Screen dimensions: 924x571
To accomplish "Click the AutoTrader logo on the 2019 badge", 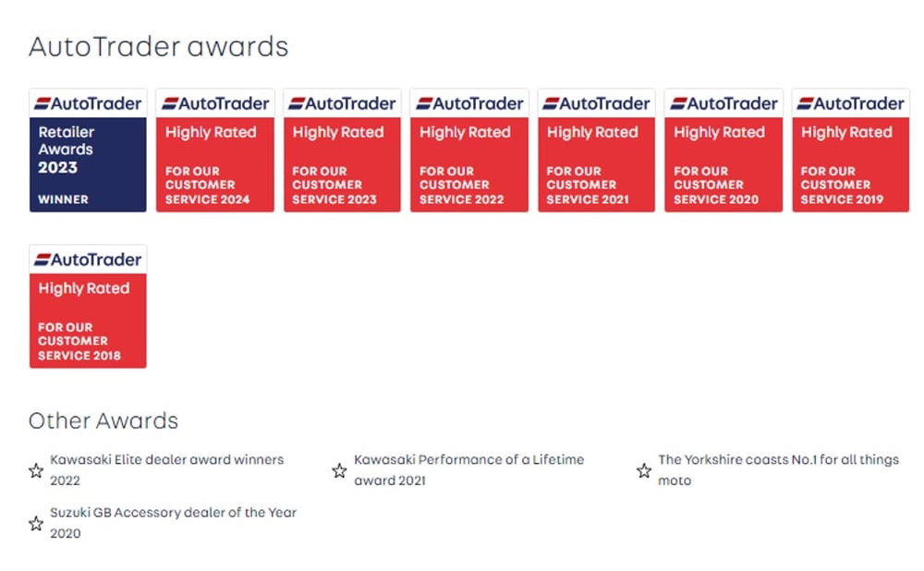I will coord(851,103).
